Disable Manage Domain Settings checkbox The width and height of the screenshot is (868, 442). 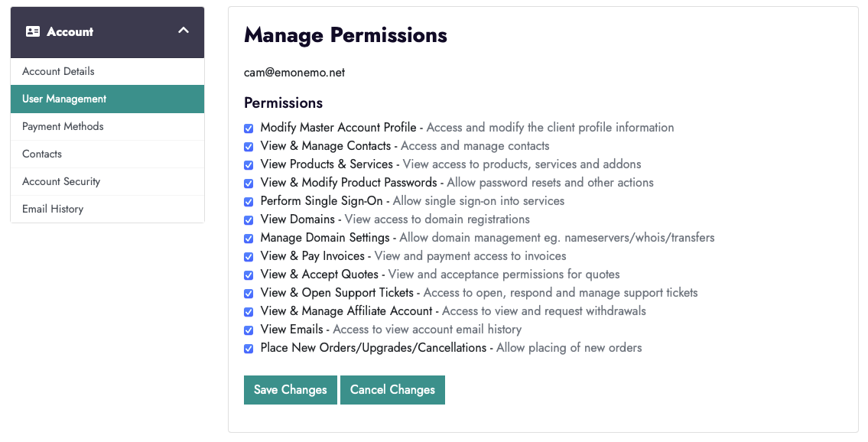(249, 239)
